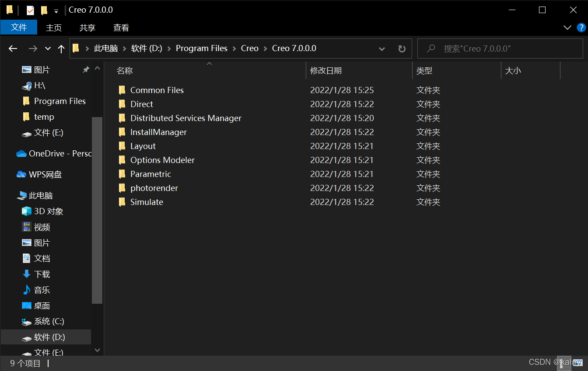Viewport: 588px width, 371px height.
Task: Click Creo 7.0.0.0 in the breadcrumb
Action: tap(294, 49)
